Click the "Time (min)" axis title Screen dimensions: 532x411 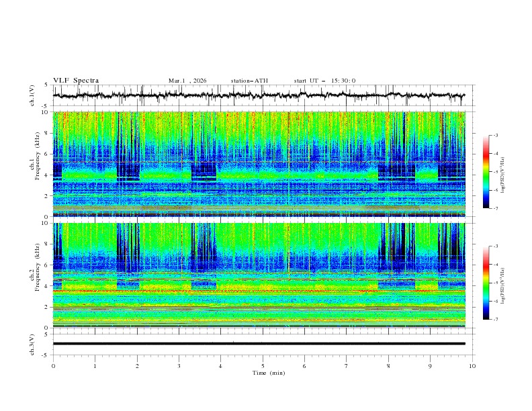[x=269, y=373]
